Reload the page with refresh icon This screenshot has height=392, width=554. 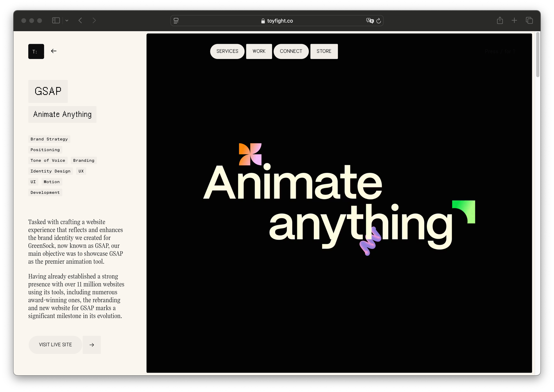tap(379, 21)
